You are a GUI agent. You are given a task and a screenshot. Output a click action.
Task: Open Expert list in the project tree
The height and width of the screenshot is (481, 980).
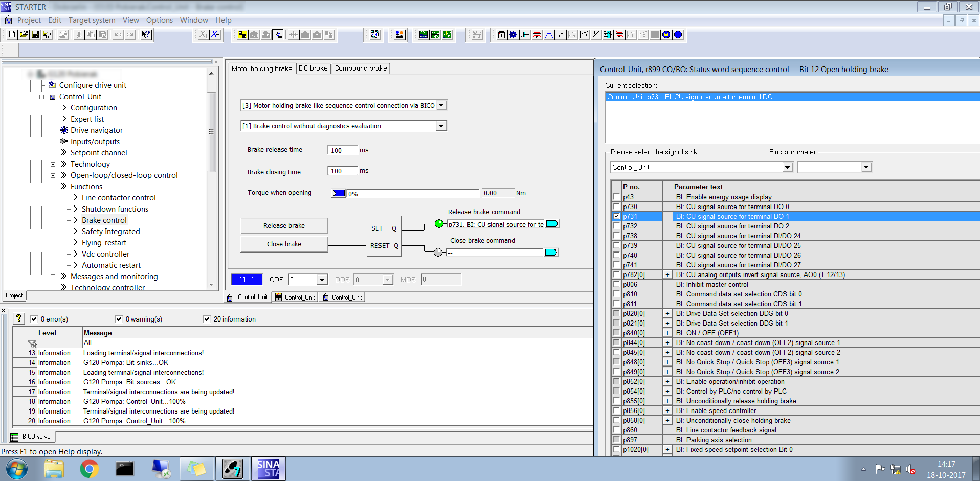(87, 119)
